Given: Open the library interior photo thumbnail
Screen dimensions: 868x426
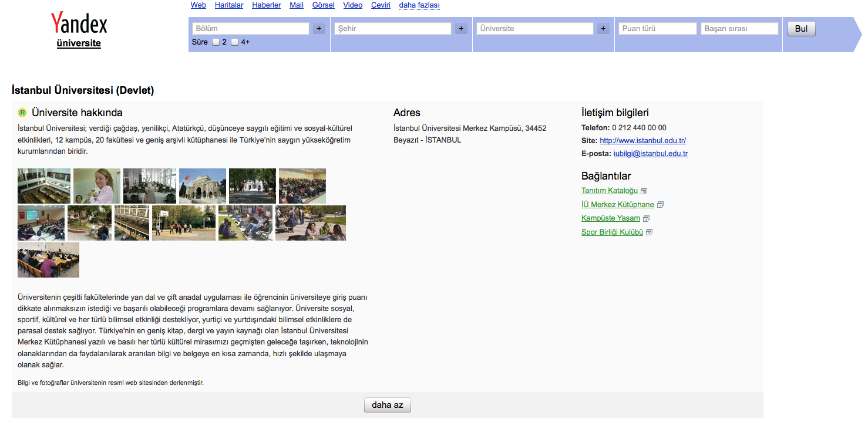Looking at the screenshot, I should pos(44,186).
